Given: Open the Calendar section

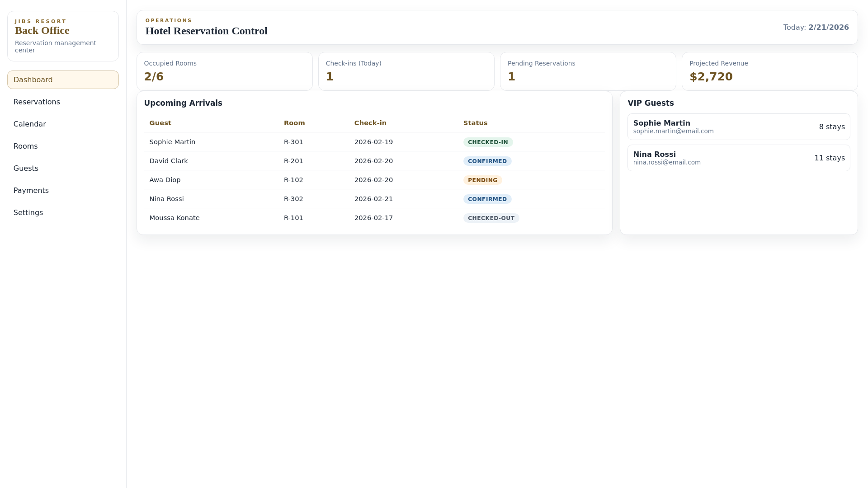Looking at the screenshot, I should tap(63, 124).
